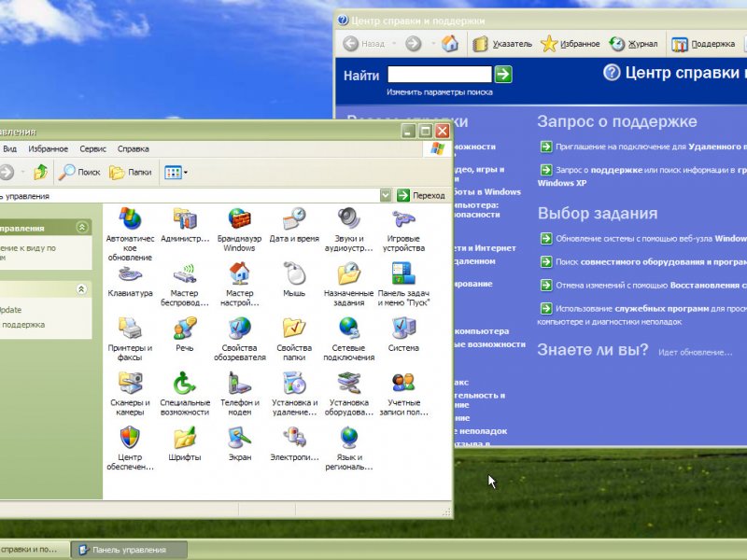Click Назад button in Help Center
The image size is (747, 560).
pyautogui.click(x=363, y=44)
